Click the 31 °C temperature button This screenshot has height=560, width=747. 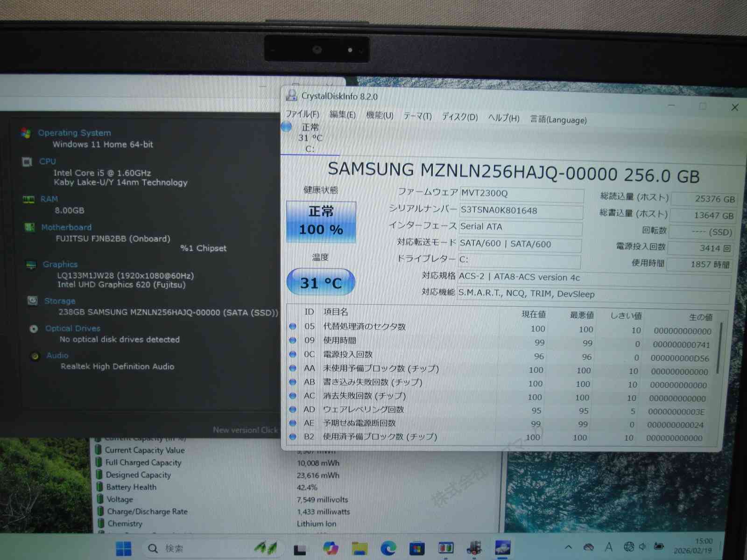click(321, 282)
